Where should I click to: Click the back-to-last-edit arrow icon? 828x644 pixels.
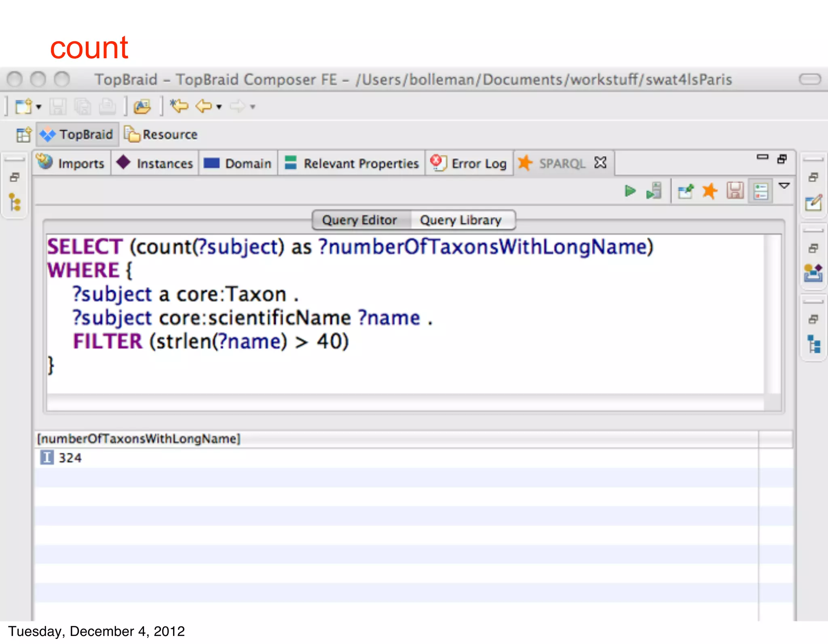[179, 107]
